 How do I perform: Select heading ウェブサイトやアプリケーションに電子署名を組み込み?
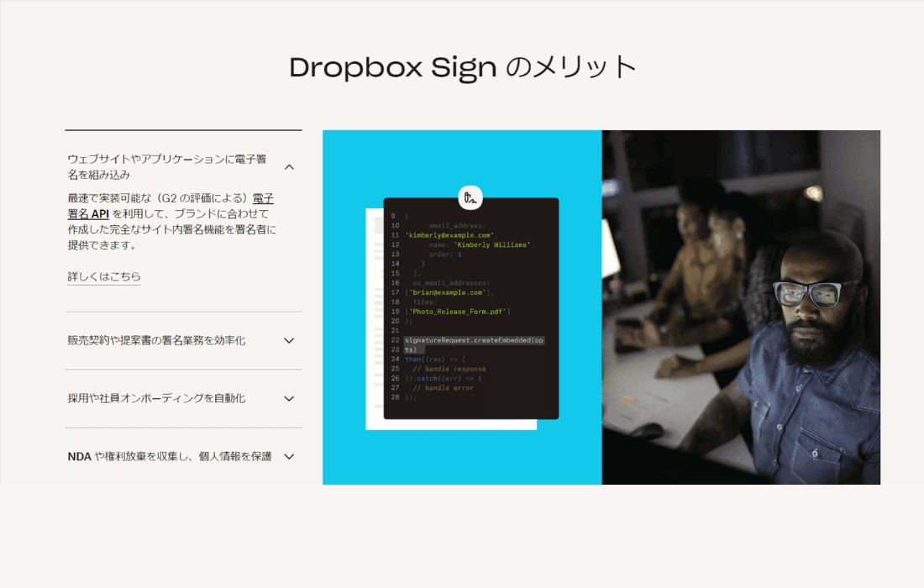[x=167, y=166]
